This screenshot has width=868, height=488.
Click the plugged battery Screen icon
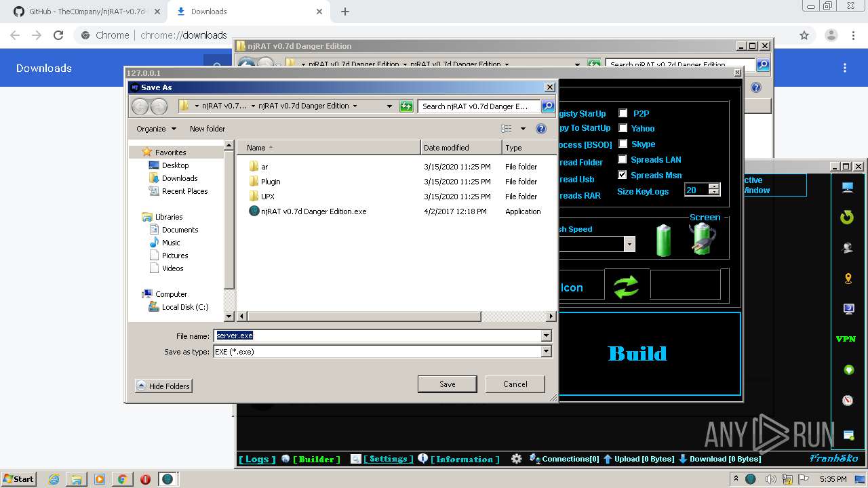[703, 239]
